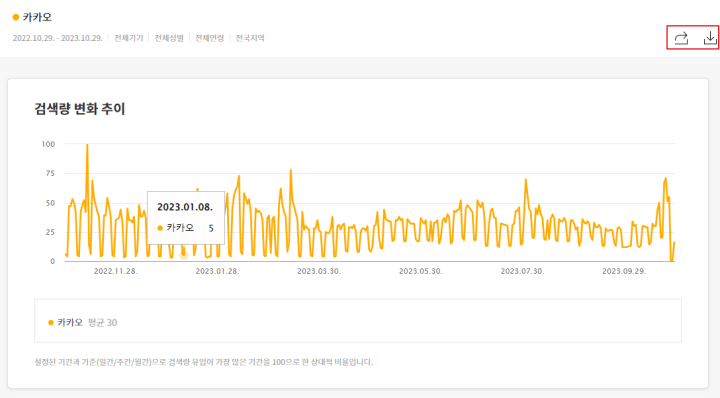Click the 전체성별 filter label
The width and height of the screenshot is (720, 398).
[x=169, y=38]
